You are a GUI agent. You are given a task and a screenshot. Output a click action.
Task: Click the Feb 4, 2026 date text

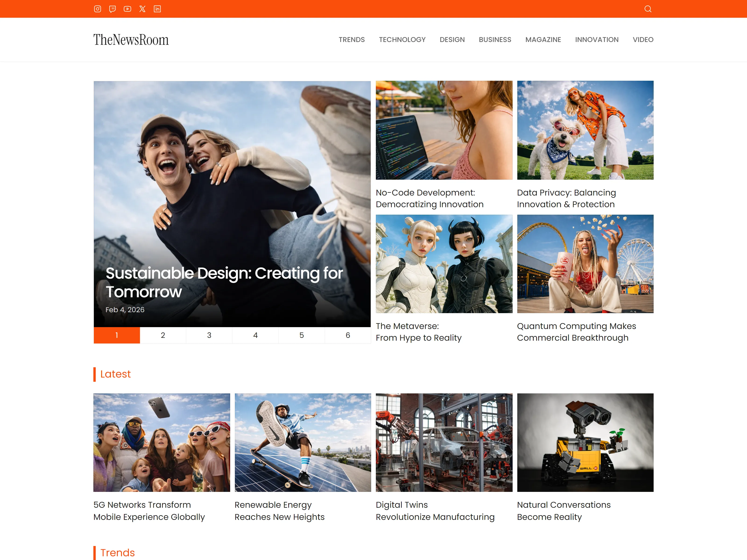125,310
